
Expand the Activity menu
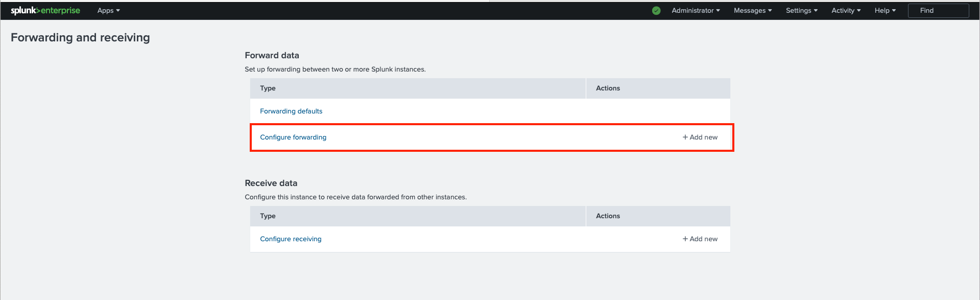coord(846,10)
